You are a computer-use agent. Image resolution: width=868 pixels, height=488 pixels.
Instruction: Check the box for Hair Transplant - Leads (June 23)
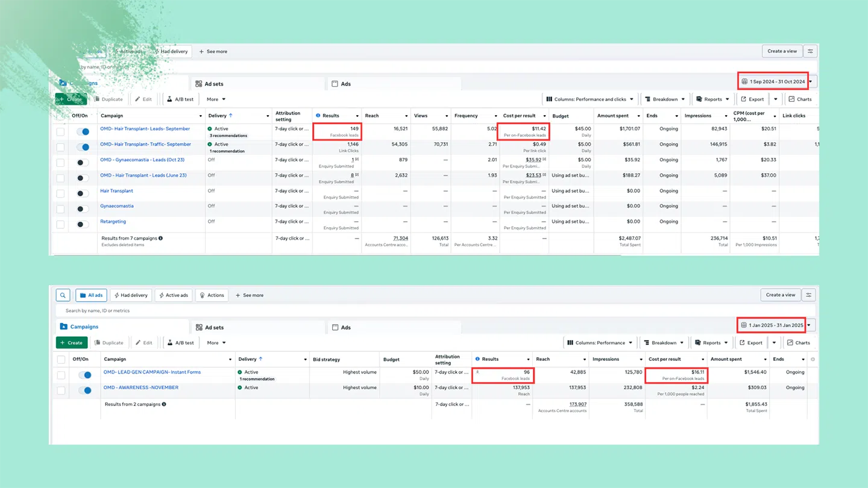click(60, 178)
